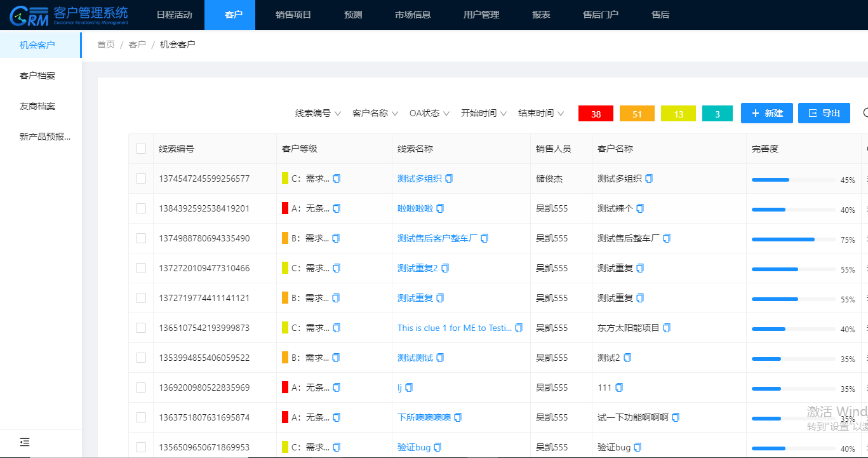Copy clue name 测试售后客户整车厂
The image size is (868, 458).
pyautogui.click(x=484, y=238)
